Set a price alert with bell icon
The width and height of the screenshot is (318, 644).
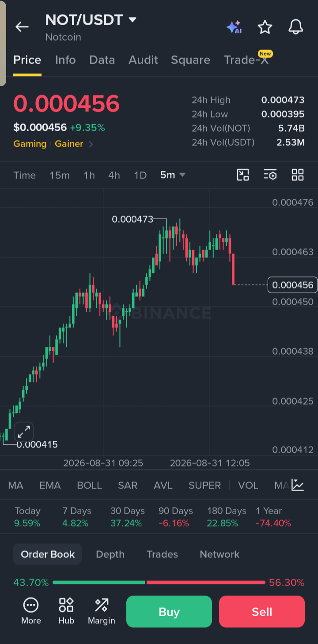point(296,27)
